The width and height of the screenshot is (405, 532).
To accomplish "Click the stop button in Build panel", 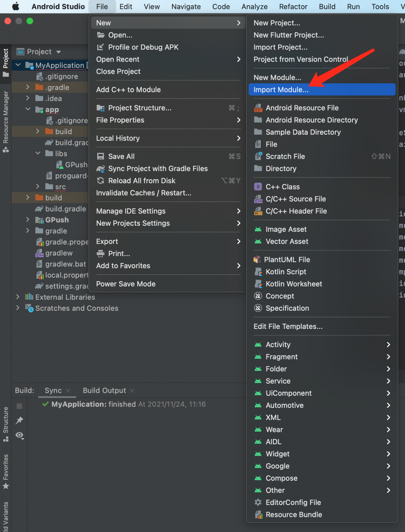I will pos(19,406).
